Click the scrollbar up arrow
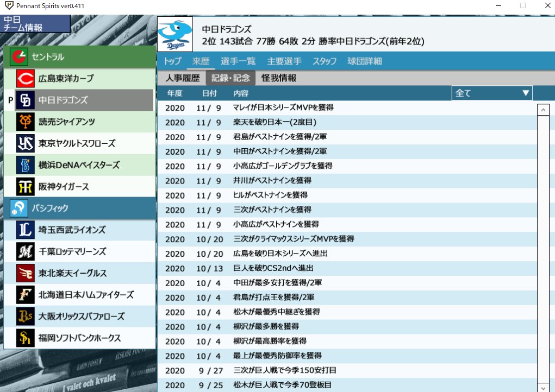This screenshot has height=392, width=555. (543, 110)
